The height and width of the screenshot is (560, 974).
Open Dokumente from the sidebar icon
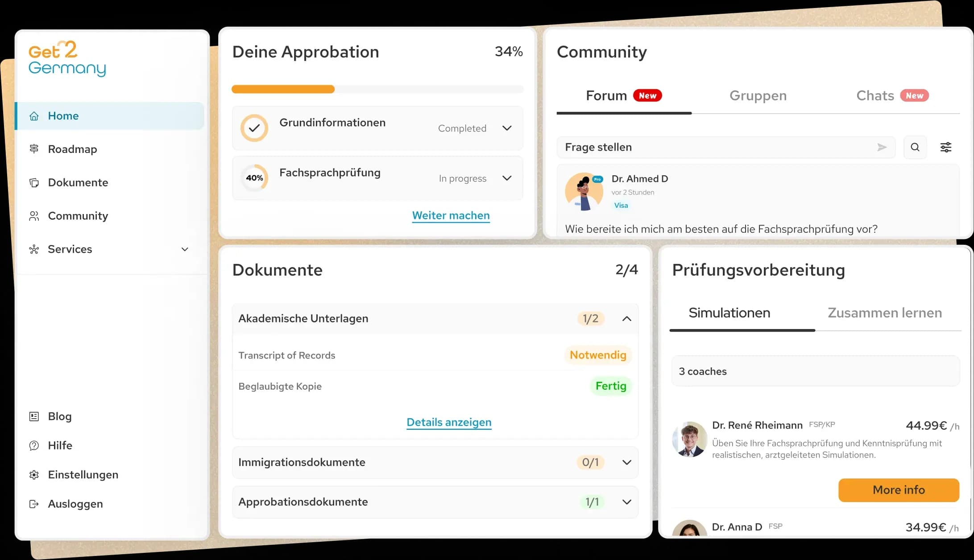34,182
